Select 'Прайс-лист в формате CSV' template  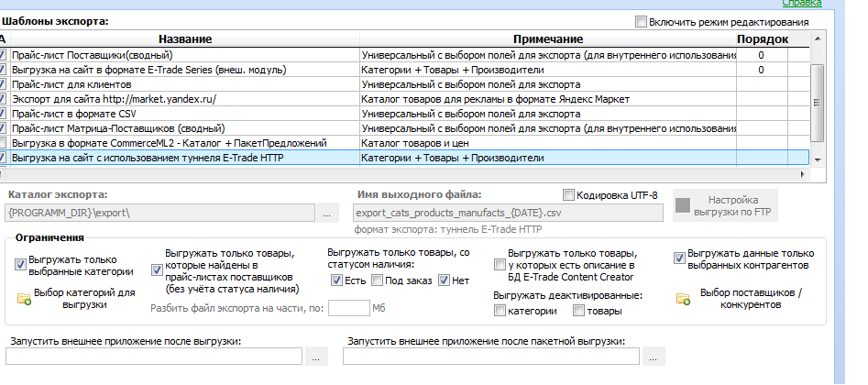(404, 114)
